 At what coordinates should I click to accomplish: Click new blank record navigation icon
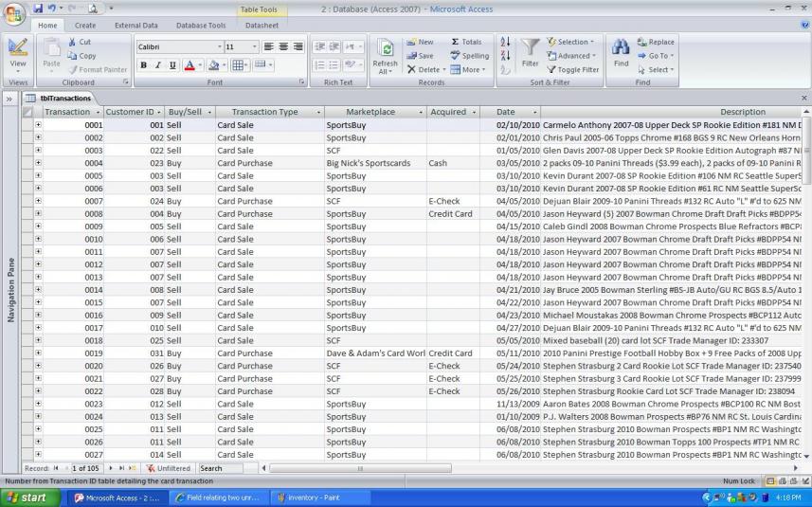point(132,468)
